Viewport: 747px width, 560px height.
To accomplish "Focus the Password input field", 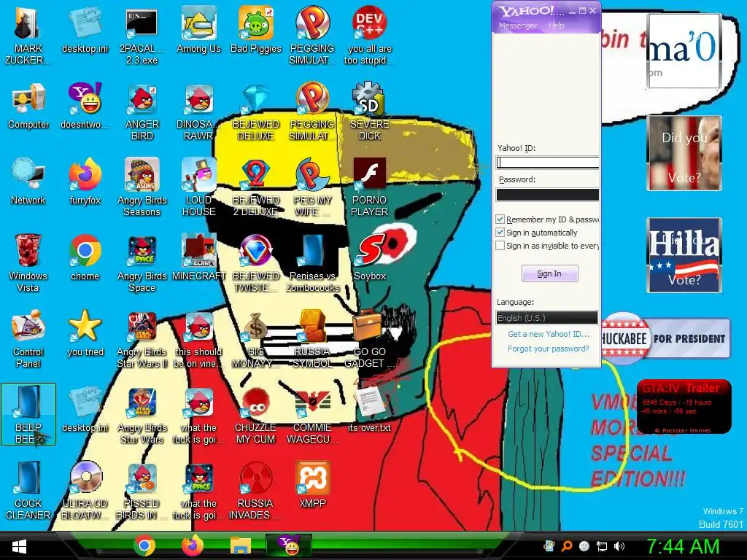I will 547,194.
